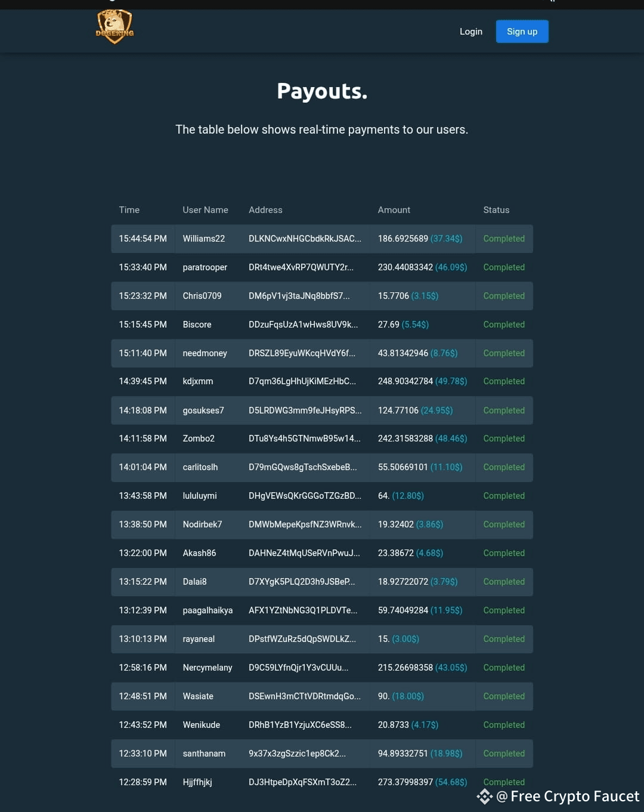Click the User Name column header
Screen dimensions: 644x812
click(x=205, y=210)
